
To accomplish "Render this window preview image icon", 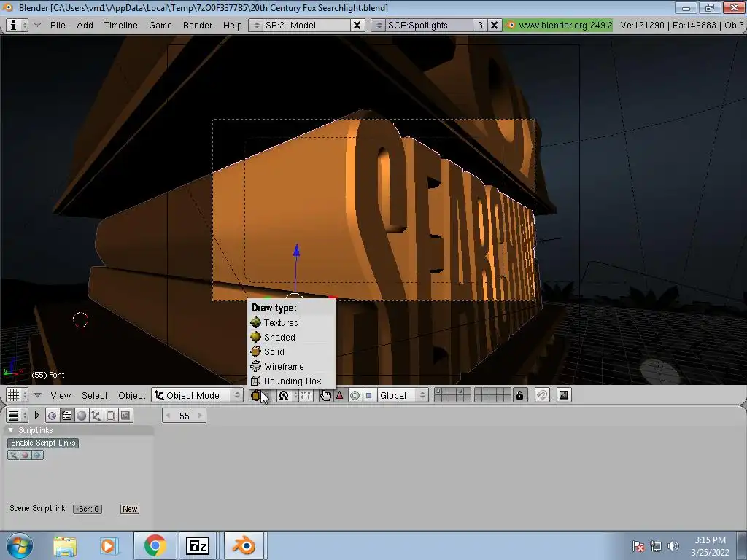I will pyautogui.click(x=564, y=395).
